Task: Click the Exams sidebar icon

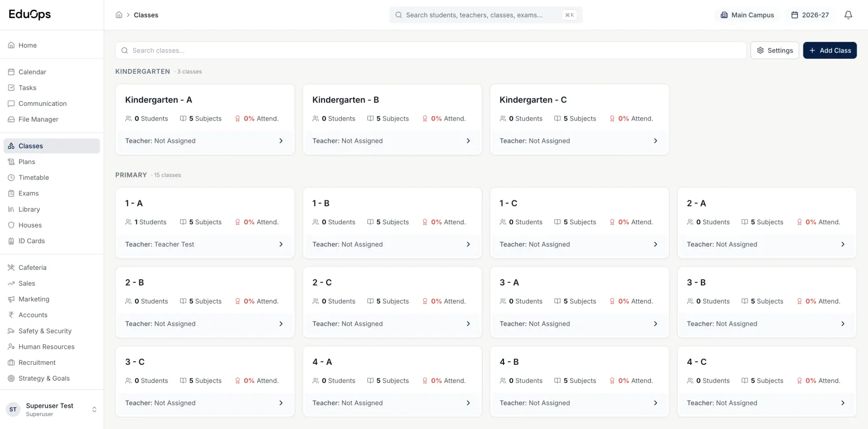Action: pos(11,193)
